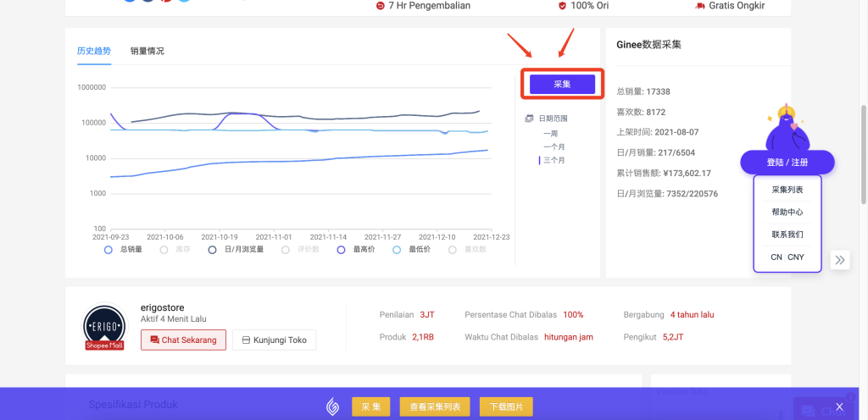The image size is (868, 420).
Task: Click the chat bubble icon in Chat Sekarang
Action: tap(154, 340)
